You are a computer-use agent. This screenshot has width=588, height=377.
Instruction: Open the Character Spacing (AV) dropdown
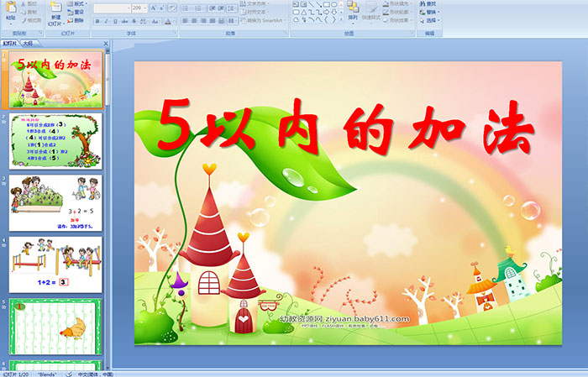(144, 21)
